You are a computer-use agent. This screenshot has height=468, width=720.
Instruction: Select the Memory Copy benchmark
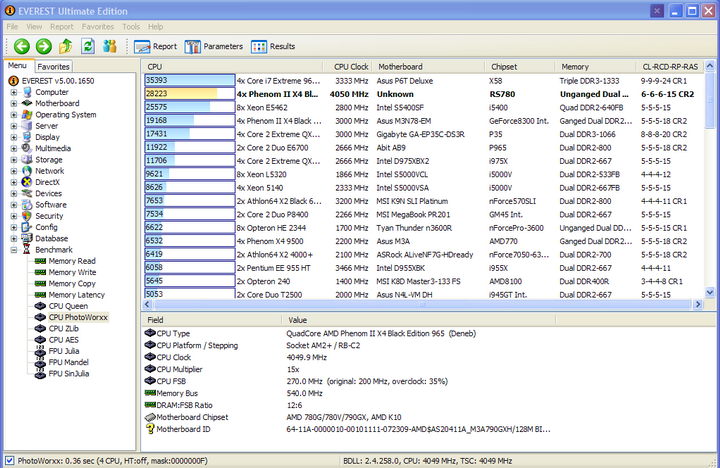(72, 283)
